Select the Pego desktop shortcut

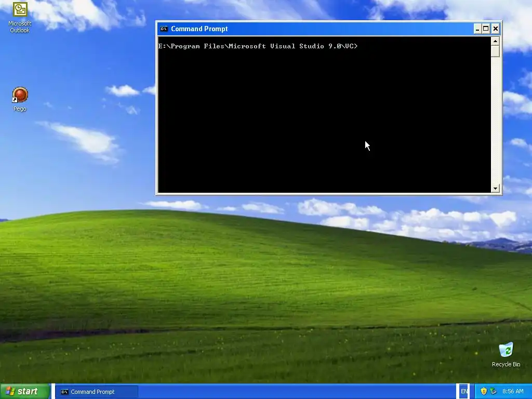point(20,99)
